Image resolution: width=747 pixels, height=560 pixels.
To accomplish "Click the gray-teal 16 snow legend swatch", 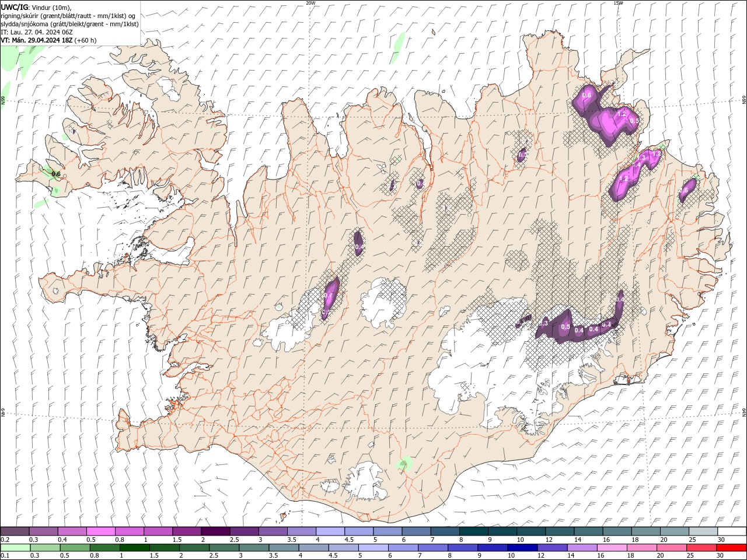I will point(616,531).
